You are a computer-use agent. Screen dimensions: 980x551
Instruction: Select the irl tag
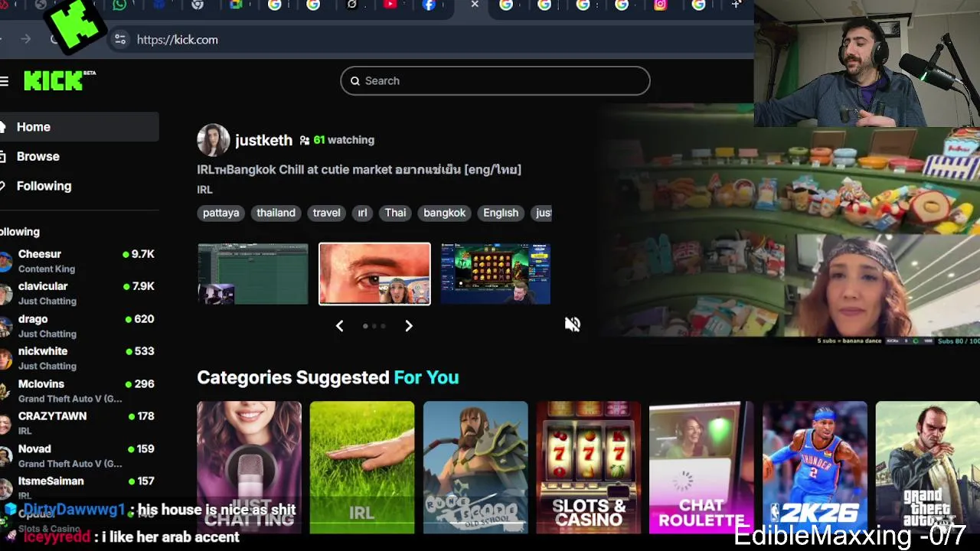362,213
